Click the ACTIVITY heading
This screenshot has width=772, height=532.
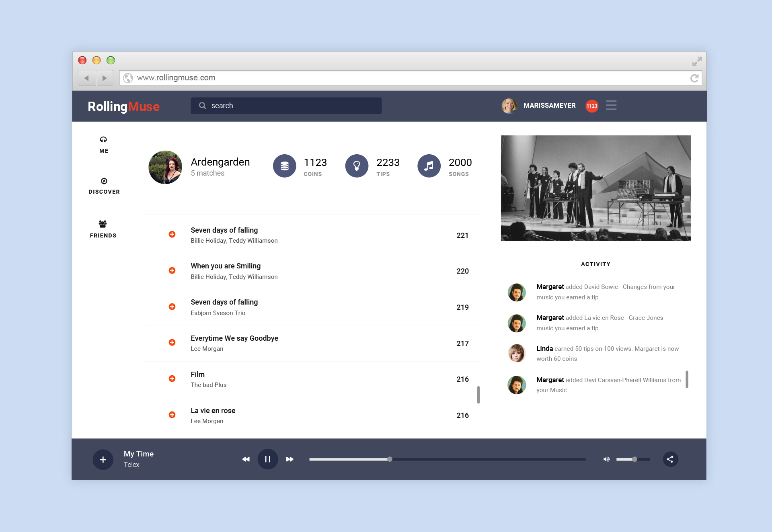[x=595, y=264]
